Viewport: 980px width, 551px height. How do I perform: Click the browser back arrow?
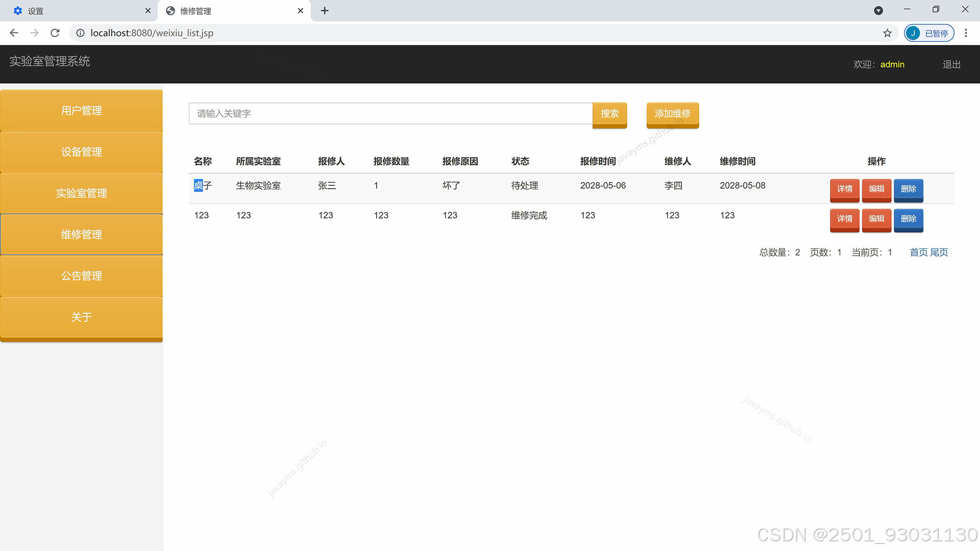tap(14, 33)
